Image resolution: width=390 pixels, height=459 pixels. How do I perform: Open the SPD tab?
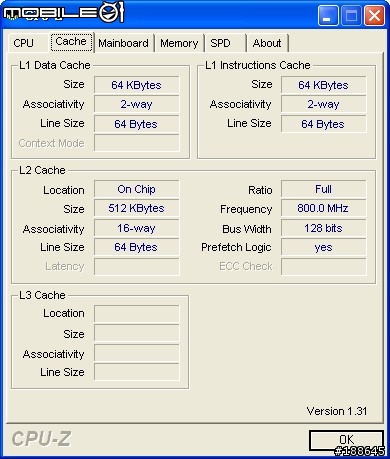(x=225, y=43)
